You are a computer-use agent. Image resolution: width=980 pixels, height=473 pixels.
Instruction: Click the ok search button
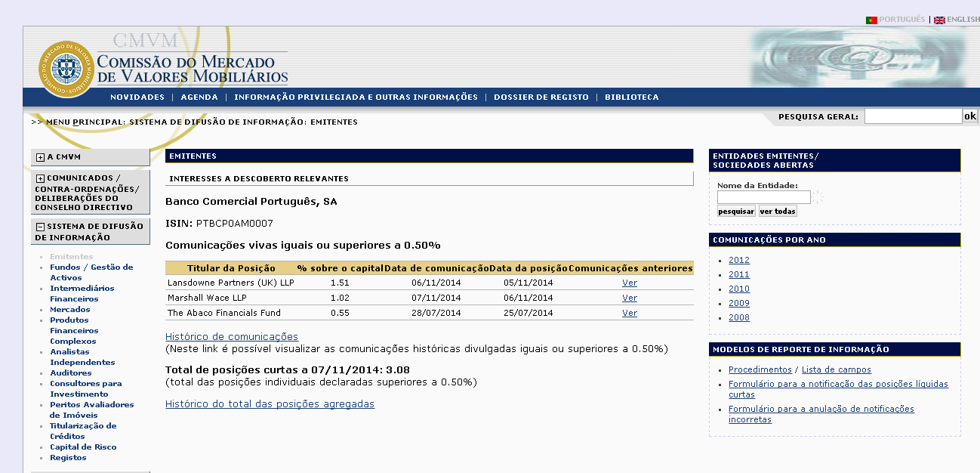click(970, 116)
